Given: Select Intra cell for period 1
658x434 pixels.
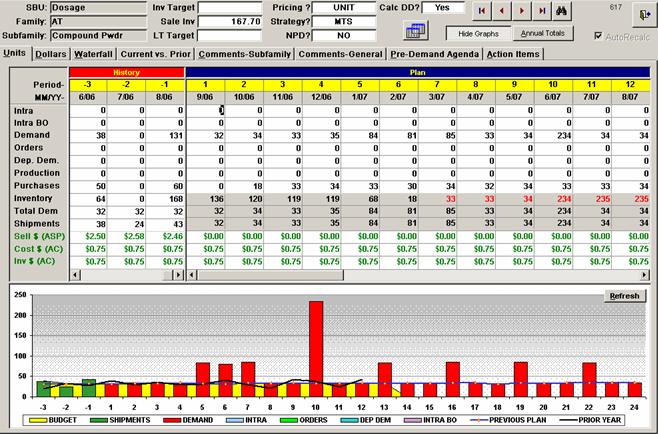Looking at the screenshot, I should coord(205,110).
